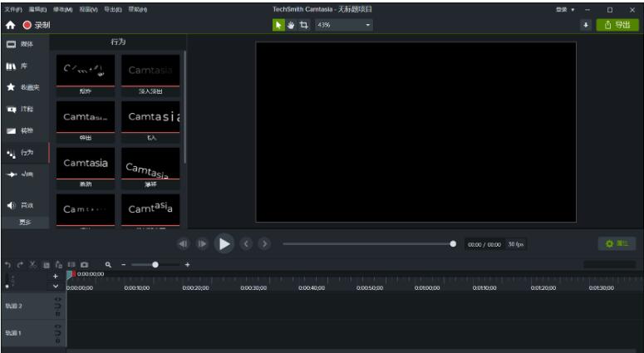Activate the arrow select tool

(x=279, y=25)
